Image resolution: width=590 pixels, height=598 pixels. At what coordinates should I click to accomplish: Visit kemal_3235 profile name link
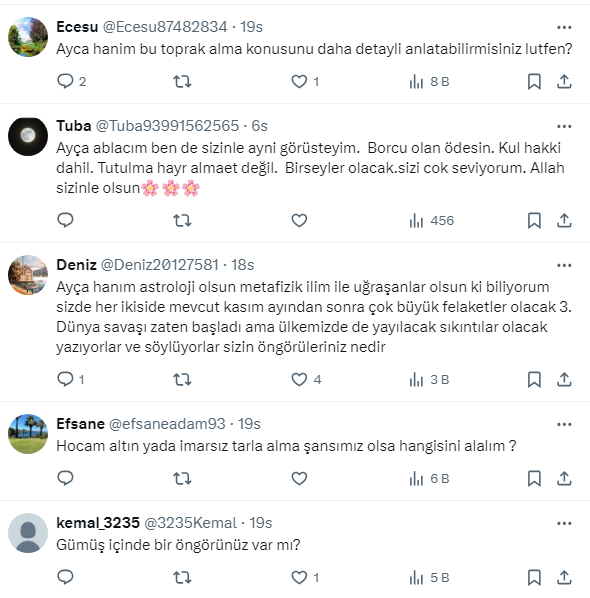tap(98, 523)
